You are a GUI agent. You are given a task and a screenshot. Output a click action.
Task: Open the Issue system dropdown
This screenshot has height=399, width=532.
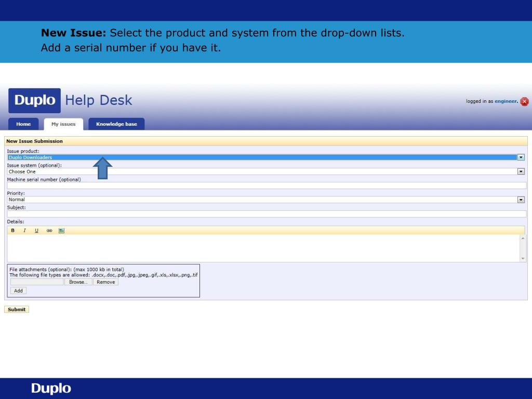pyautogui.click(x=521, y=171)
